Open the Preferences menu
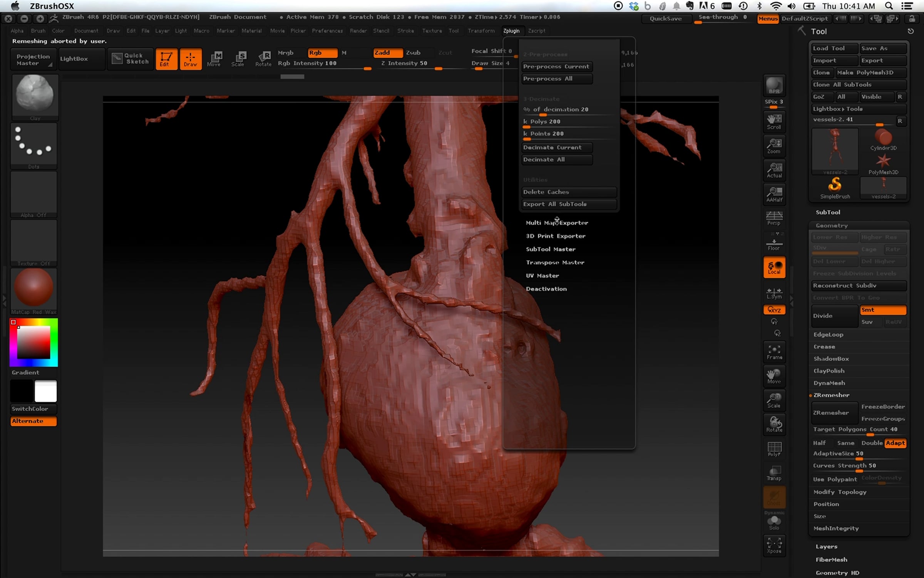924x578 pixels. click(x=327, y=31)
